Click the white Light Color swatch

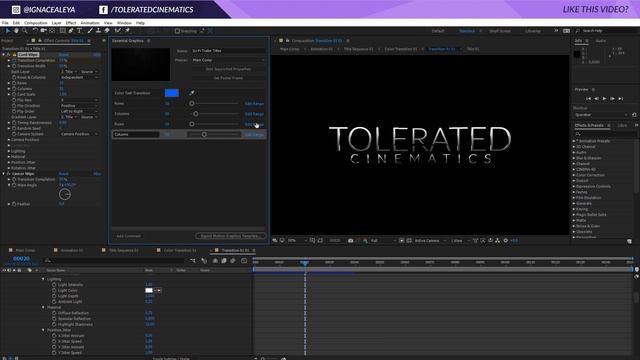(149, 290)
